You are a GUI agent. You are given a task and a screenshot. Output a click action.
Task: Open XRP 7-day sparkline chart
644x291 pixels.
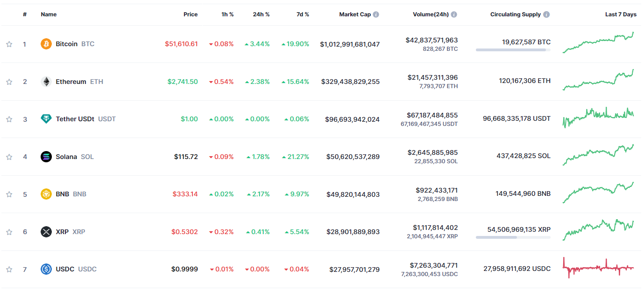(598, 230)
